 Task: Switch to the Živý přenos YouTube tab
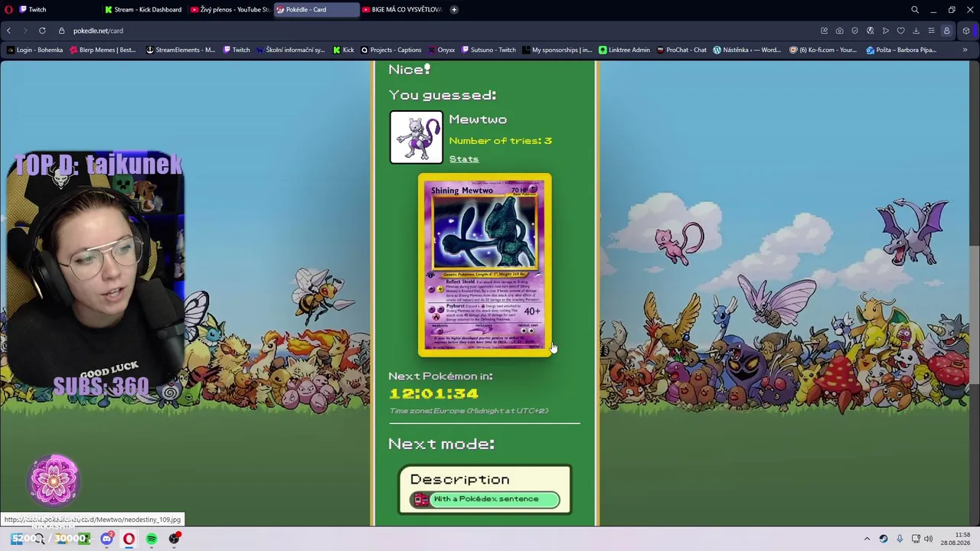229,9
